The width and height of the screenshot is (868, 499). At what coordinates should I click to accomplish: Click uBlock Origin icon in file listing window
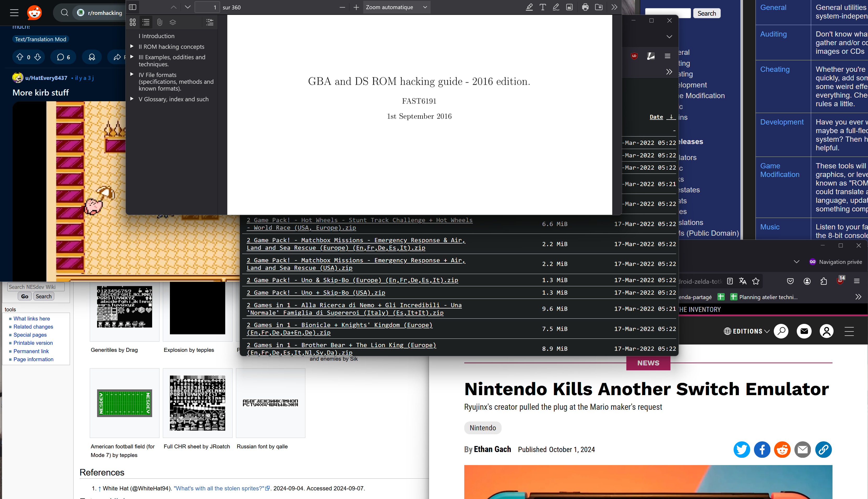(634, 56)
